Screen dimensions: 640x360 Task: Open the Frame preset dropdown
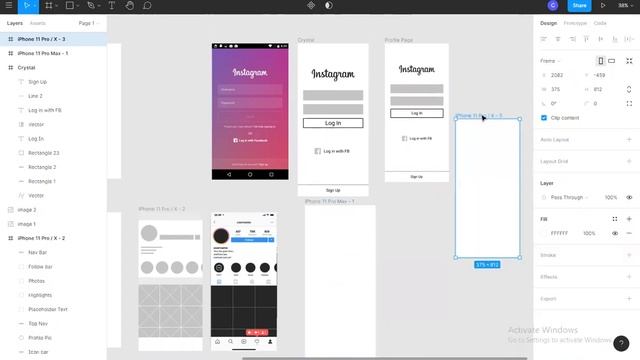pos(550,61)
